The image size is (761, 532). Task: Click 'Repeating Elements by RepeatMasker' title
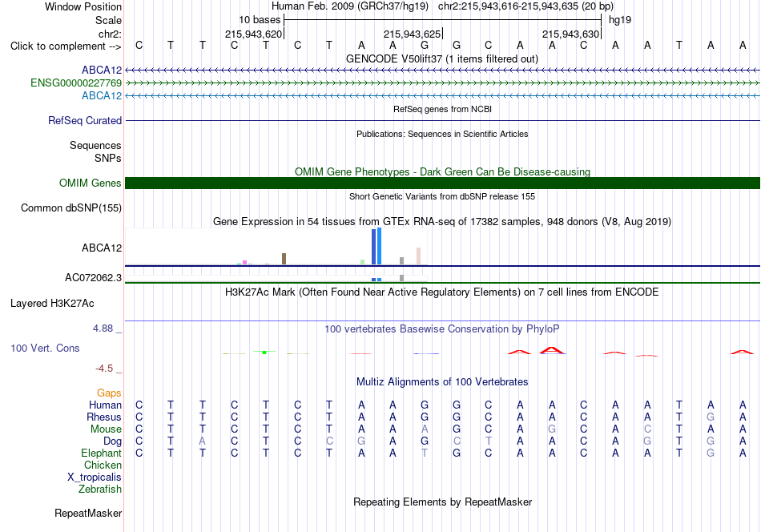(x=442, y=502)
